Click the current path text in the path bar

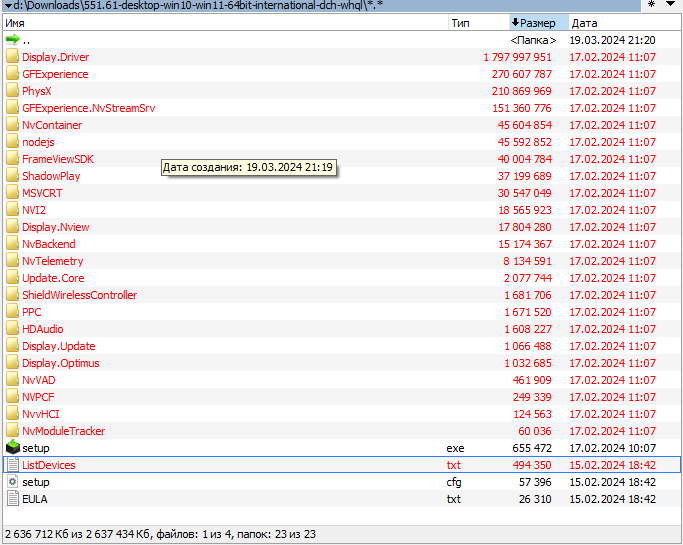click(198, 5)
